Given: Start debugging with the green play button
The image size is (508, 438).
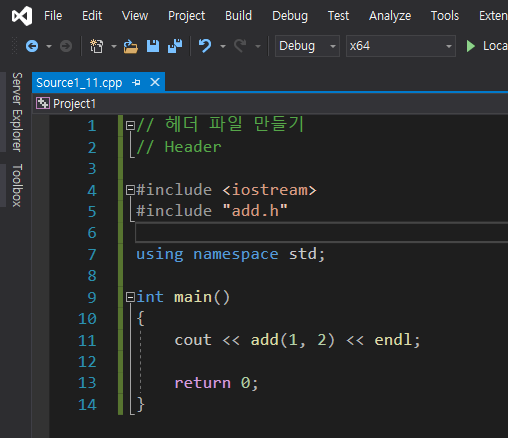Looking at the screenshot, I should 471,46.
